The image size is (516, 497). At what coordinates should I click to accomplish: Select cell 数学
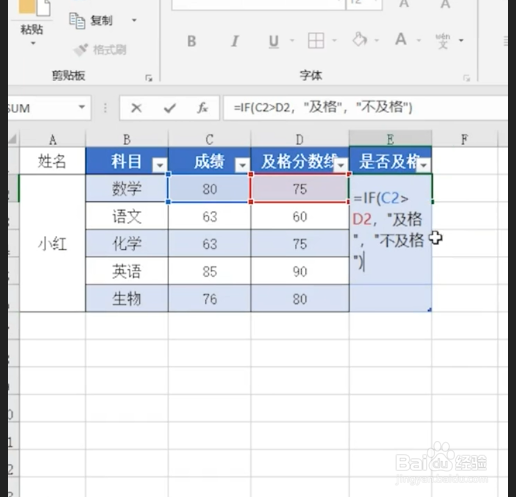coord(127,189)
